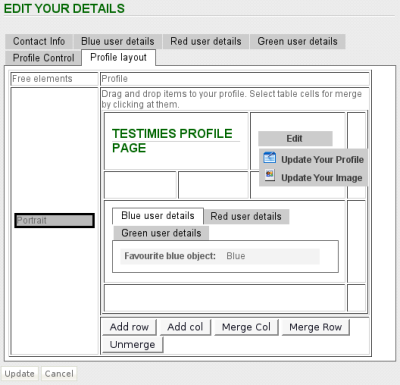Click the Update Your Profile icon
The height and width of the screenshot is (385, 400).
pos(269,158)
